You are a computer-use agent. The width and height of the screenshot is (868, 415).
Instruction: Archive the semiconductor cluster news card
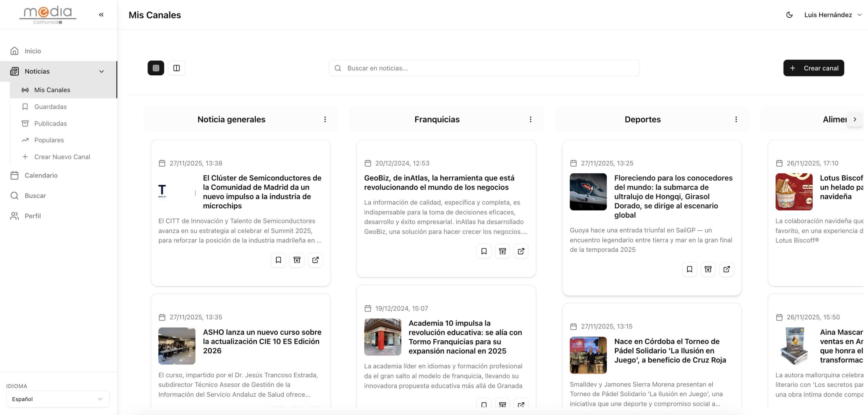(297, 260)
